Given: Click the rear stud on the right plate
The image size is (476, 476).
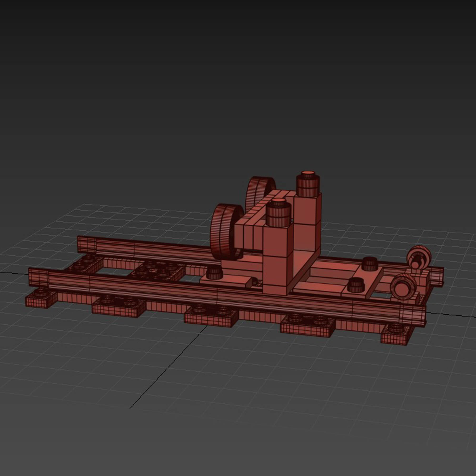Looking at the screenshot, I should (370, 263).
